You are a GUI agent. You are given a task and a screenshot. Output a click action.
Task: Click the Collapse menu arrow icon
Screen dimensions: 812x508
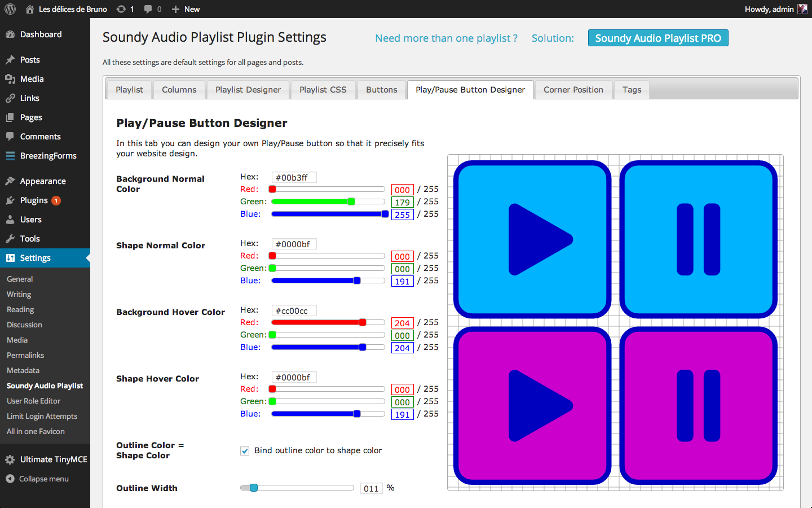(10, 479)
